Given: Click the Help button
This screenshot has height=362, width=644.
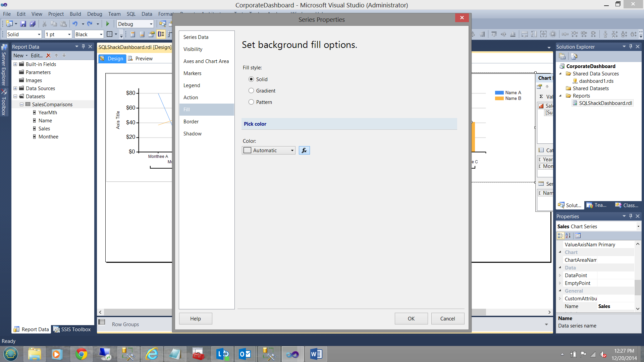Looking at the screenshot, I should click(195, 319).
